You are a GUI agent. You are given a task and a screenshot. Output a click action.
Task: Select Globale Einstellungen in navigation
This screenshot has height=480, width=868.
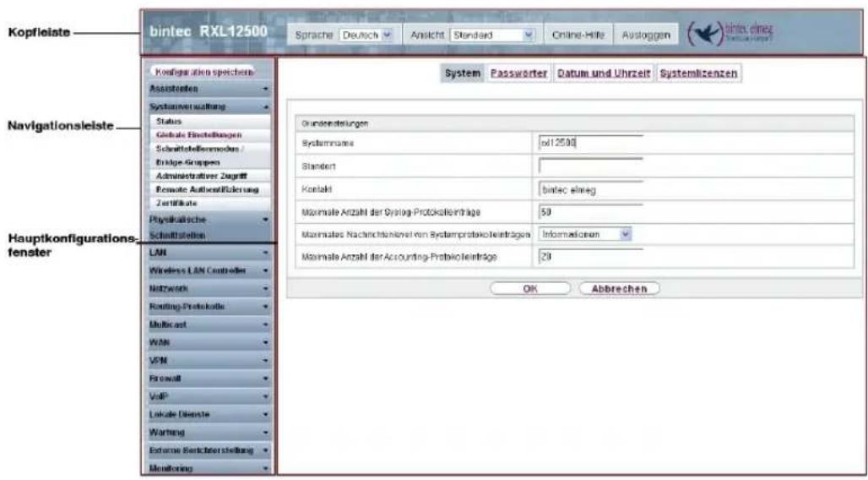coord(209,134)
